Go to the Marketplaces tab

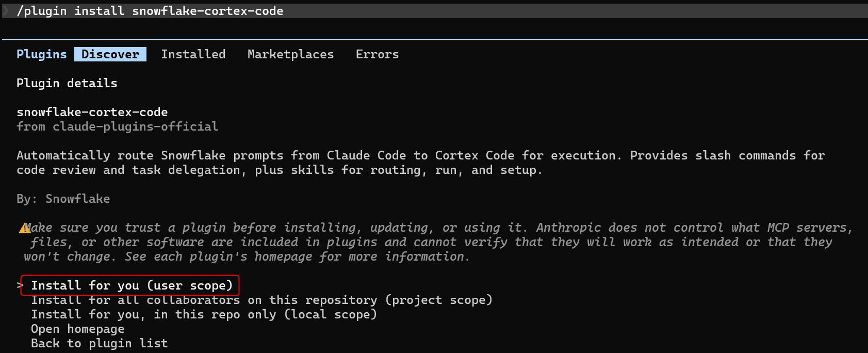(291, 54)
